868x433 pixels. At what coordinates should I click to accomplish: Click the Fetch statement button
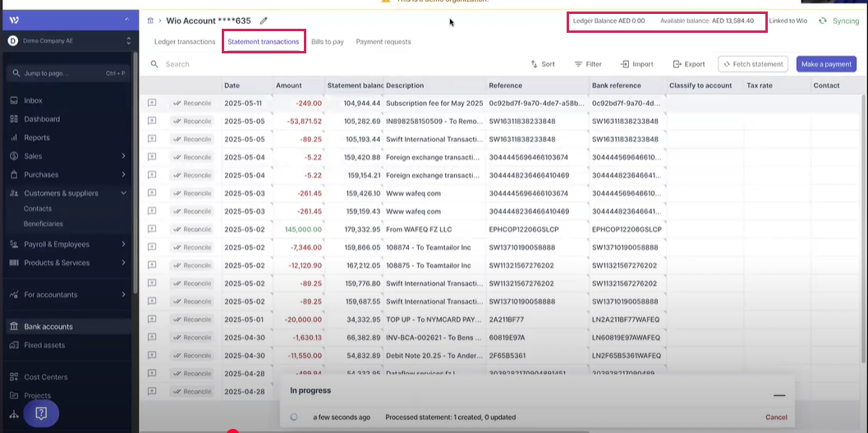pos(753,64)
